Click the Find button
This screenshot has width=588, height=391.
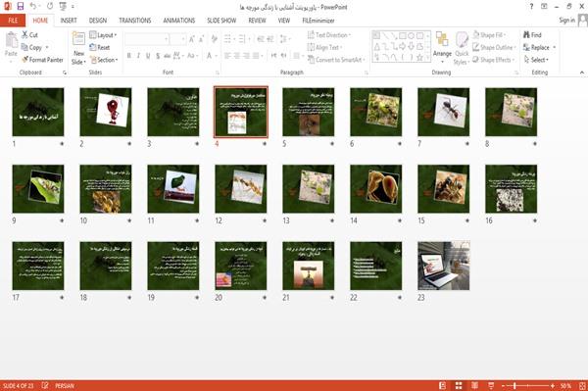pyautogui.click(x=532, y=35)
